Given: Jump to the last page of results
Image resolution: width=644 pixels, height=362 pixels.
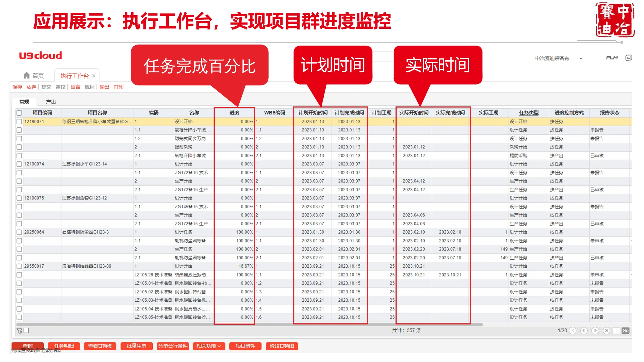Looking at the screenshot, I should [x=606, y=331].
